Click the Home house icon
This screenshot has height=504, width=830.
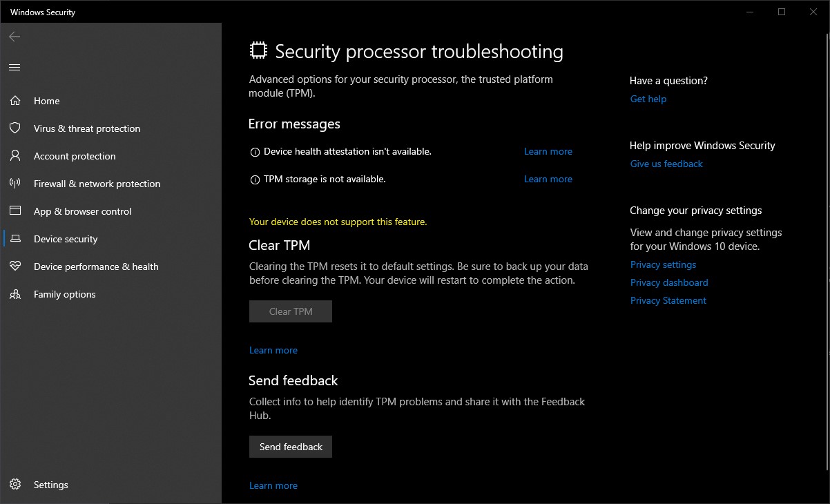tap(15, 101)
